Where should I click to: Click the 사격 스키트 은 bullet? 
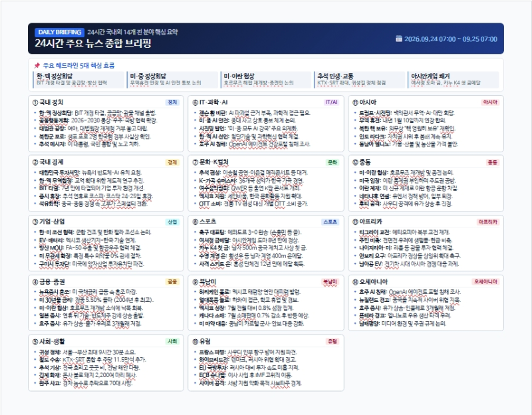pyautogui.click(x=252, y=263)
